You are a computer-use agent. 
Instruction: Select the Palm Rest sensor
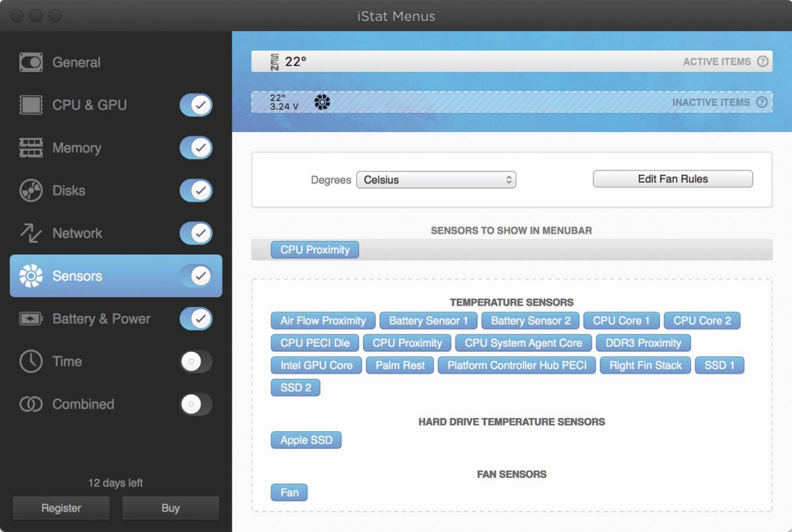(400, 366)
